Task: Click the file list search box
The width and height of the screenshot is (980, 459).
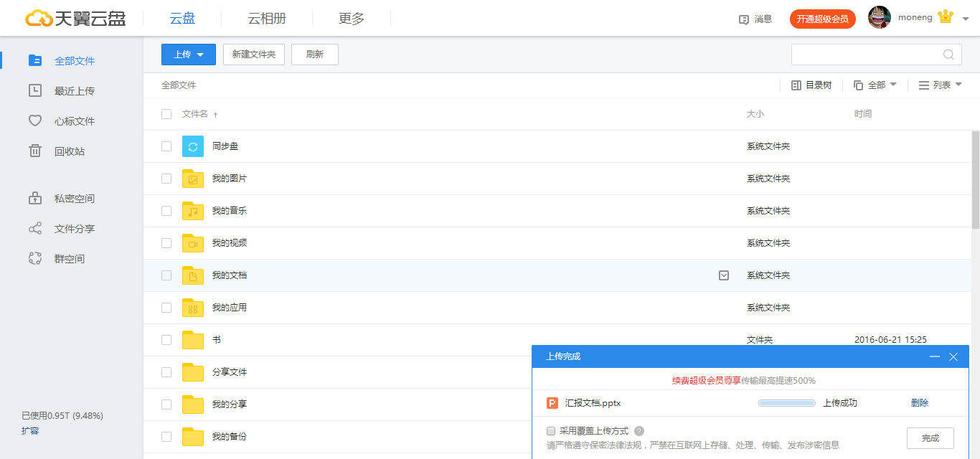Action: coord(868,54)
